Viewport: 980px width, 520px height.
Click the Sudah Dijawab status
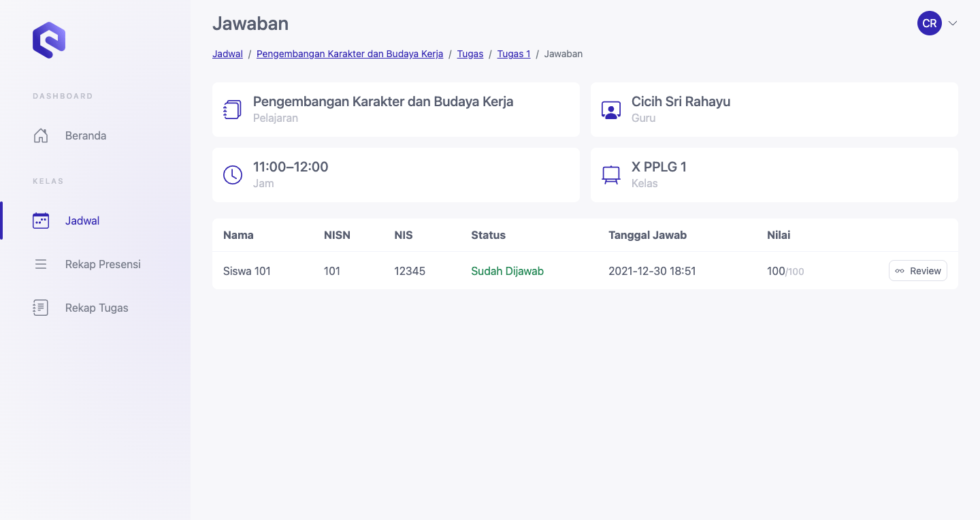(x=507, y=271)
